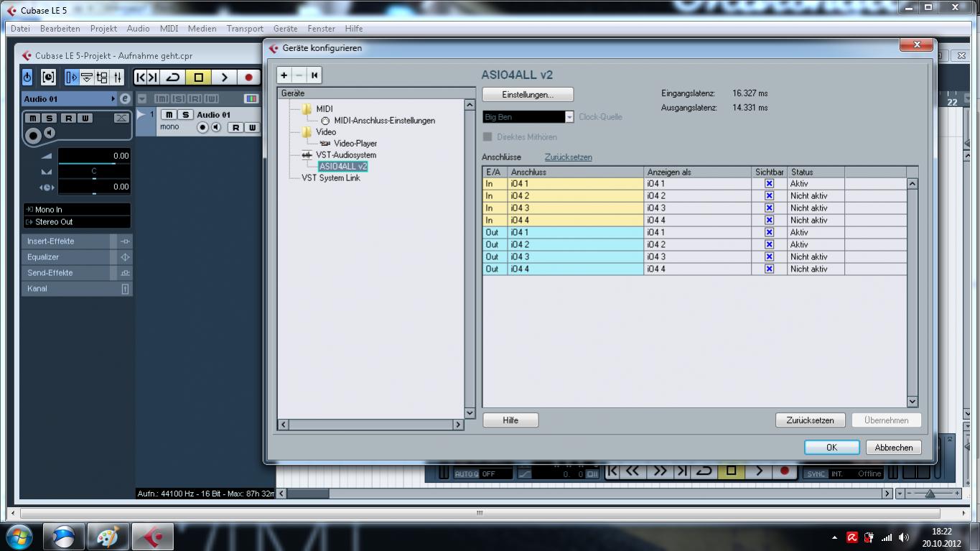Solo Audio 01 in the Inspector
Viewport: 980px width, 551px height.
point(50,118)
